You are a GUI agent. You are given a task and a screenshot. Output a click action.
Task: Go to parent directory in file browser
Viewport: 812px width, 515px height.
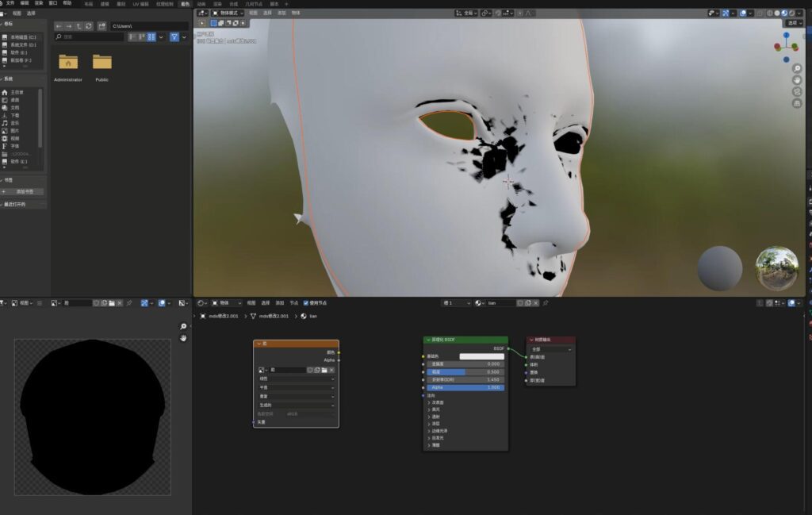[x=79, y=26]
